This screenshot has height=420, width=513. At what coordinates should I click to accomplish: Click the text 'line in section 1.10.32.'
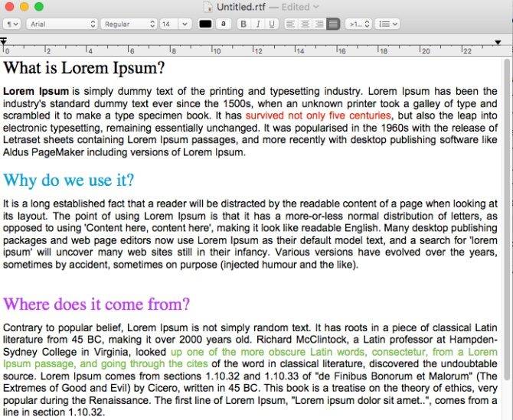(x=54, y=412)
